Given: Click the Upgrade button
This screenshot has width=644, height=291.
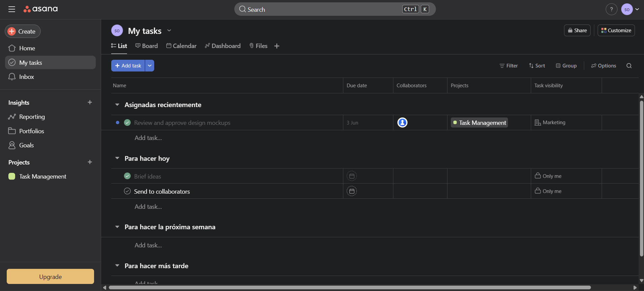Looking at the screenshot, I should (x=50, y=277).
